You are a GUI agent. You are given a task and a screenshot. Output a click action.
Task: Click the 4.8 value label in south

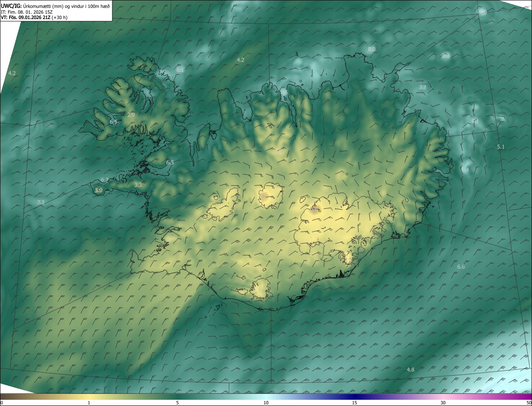410,369
